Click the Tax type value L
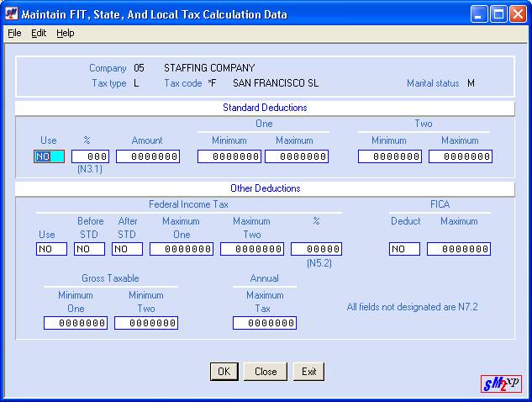Screen dimensions: 532x402 pos(136,83)
